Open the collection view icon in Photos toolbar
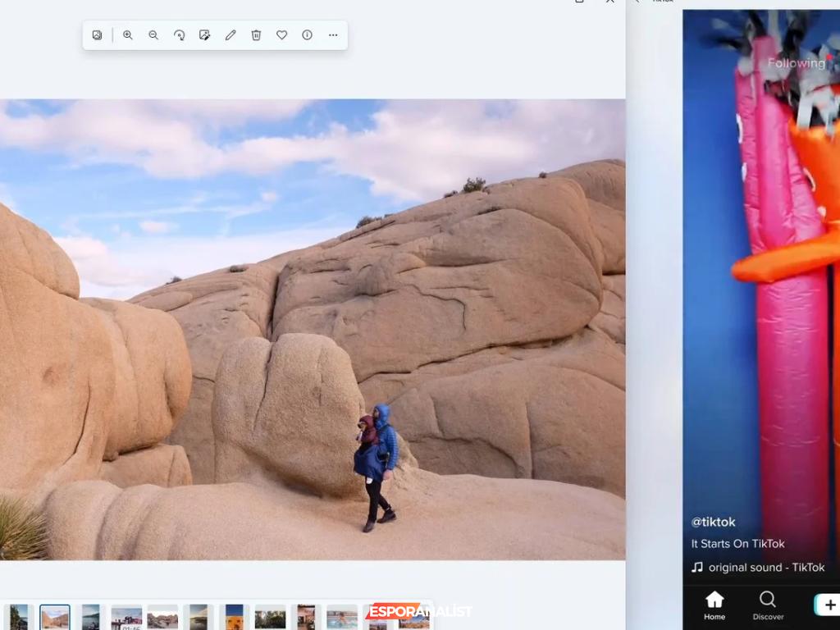 point(97,35)
